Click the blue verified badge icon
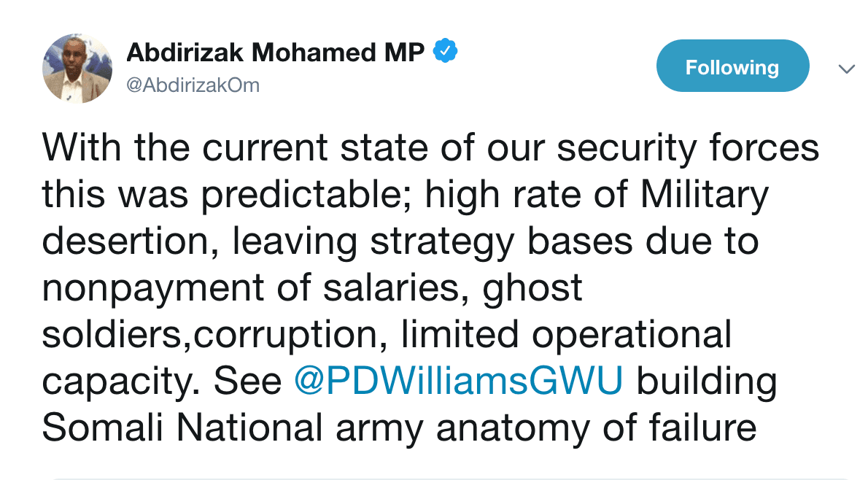The height and width of the screenshot is (480, 868). 445,52
